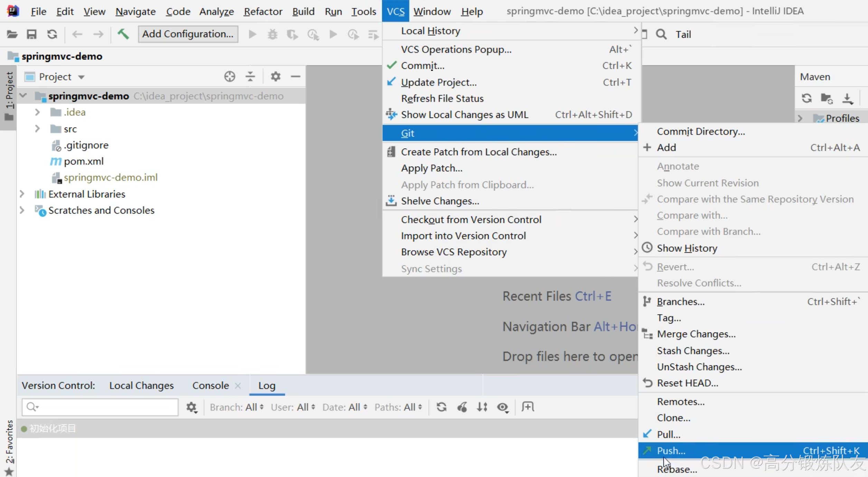Click the Run play icon in toolbar
This screenshot has width=868, height=477.
click(x=253, y=34)
